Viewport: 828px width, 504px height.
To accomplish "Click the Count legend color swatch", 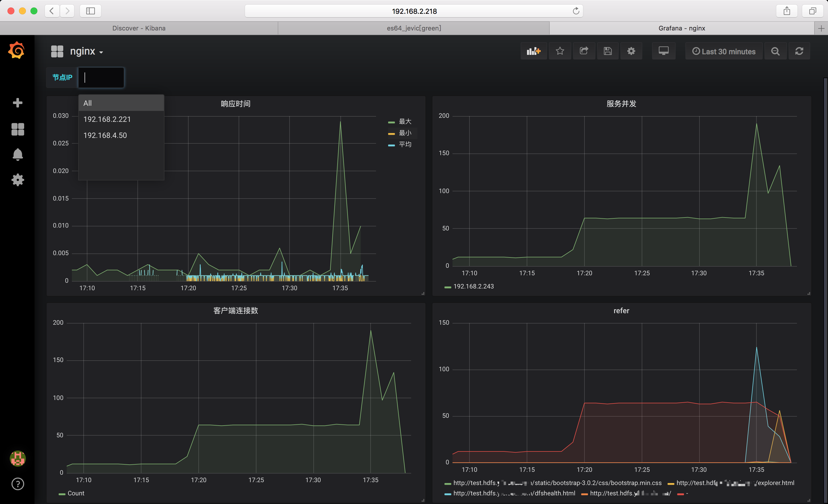I will tap(62, 494).
